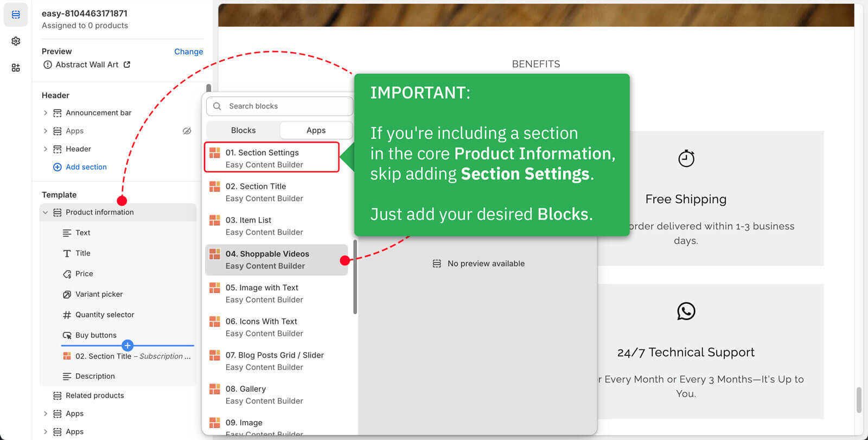The height and width of the screenshot is (440, 868).
Task: Click the Change preview link
Action: [x=188, y=52]
